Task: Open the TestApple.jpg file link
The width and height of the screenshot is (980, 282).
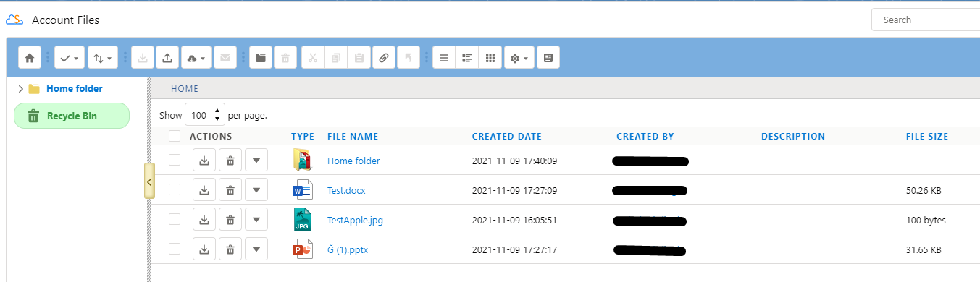Action: pos(355,220)
